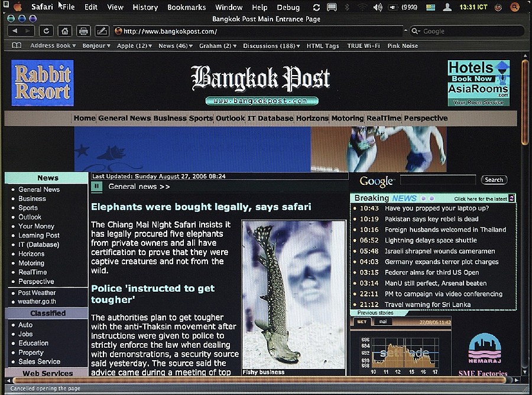Click the page's Google search text box
Screen dimensions: 532x395
[438, 180]
